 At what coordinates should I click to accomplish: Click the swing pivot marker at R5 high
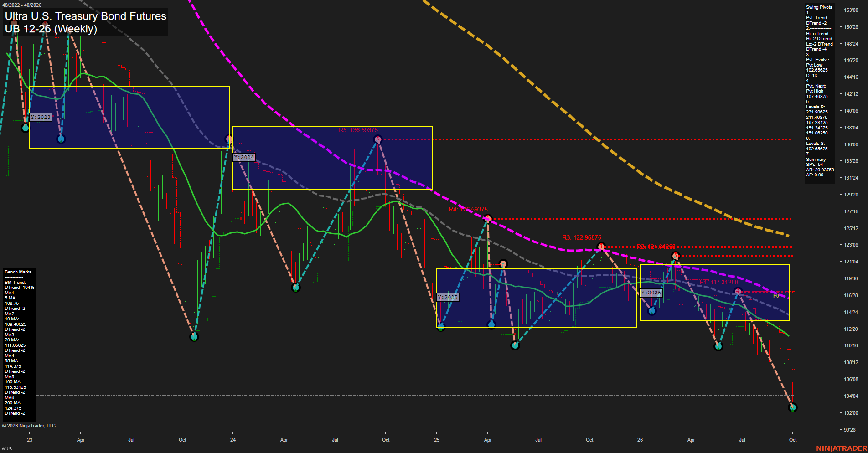pos(377,139)
